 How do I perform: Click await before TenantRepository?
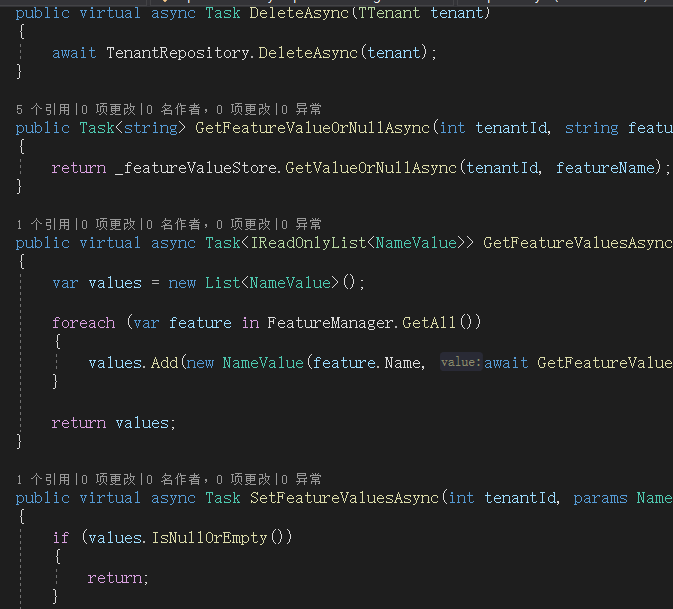(74, 53)
